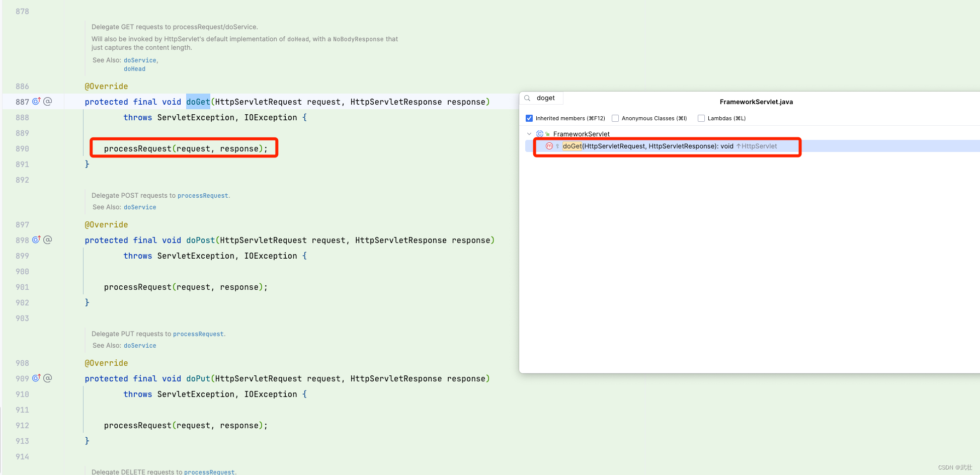The height and width of the screenshot is (475, 980).
Task: Enable the Lambdas checkbox
Action: 701,118
